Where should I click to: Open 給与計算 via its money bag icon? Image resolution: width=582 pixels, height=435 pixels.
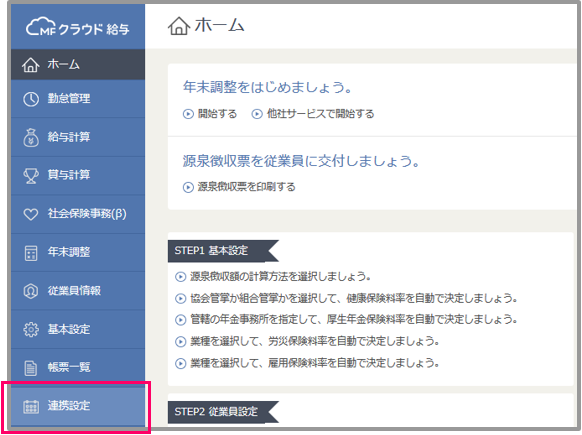31,138
